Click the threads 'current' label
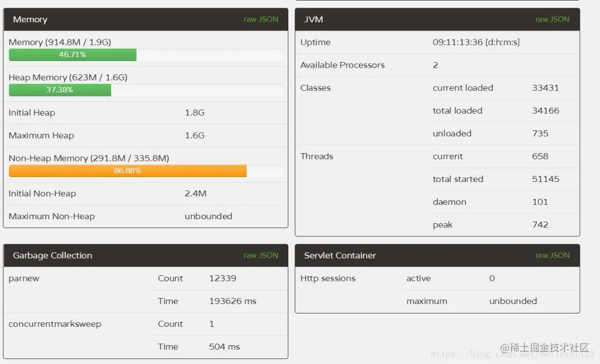Screen dimensions: 600x364 click(x=448, y=156)
